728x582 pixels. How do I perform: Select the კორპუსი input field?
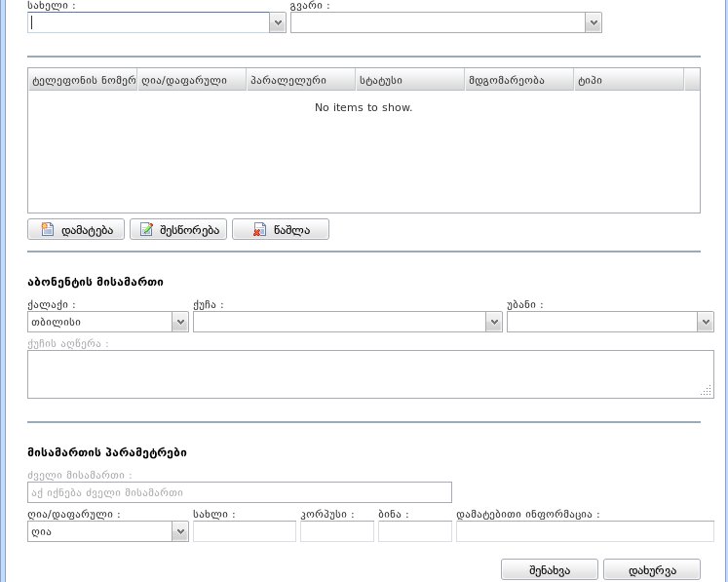(336, 531)
